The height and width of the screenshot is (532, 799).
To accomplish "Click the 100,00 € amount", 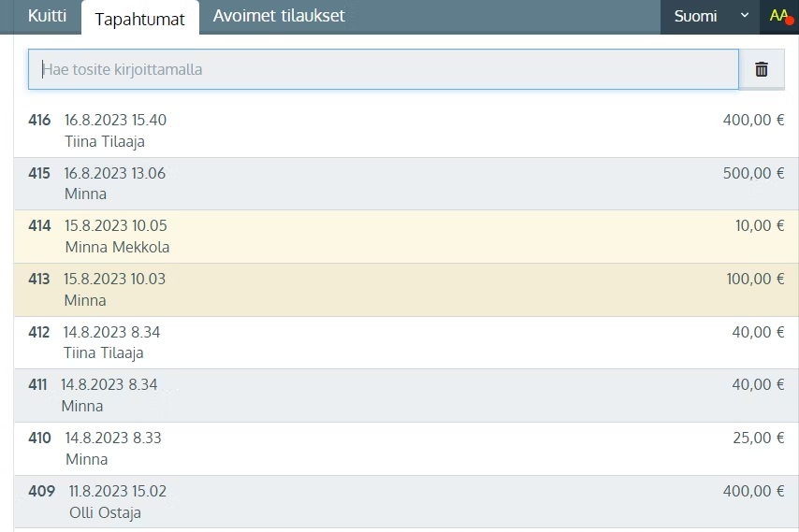I will (755, 279).
